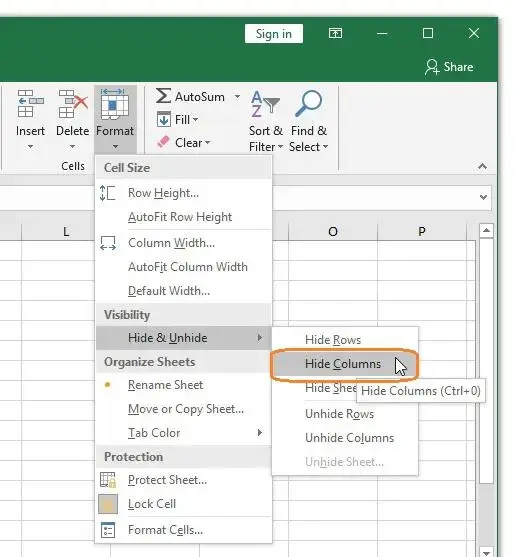
Task: Click the Row Height icon in menu
Action: [x=107, y=193]
